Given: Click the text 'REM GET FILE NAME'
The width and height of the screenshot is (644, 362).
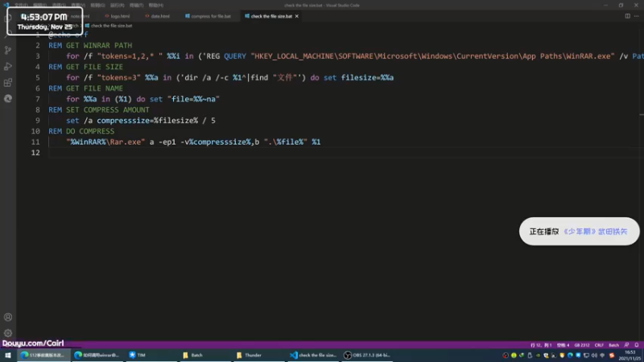Looking at the screenshot, I should tap(86, 88).
